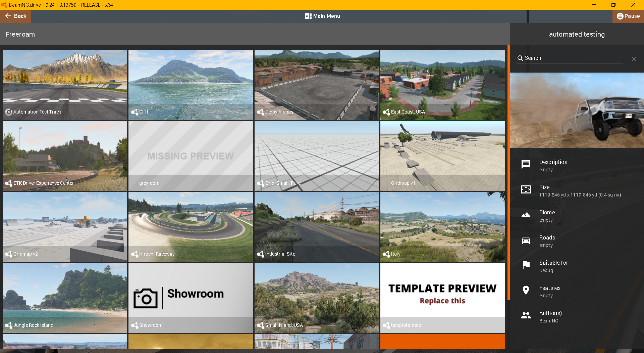Clear the search with the X icon
644x353 pixels.
(634, 59)
